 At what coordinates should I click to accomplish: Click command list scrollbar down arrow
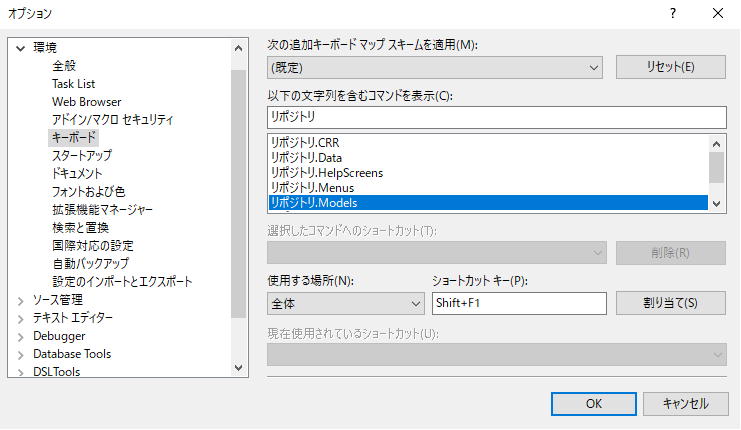(x=716, y=204)
